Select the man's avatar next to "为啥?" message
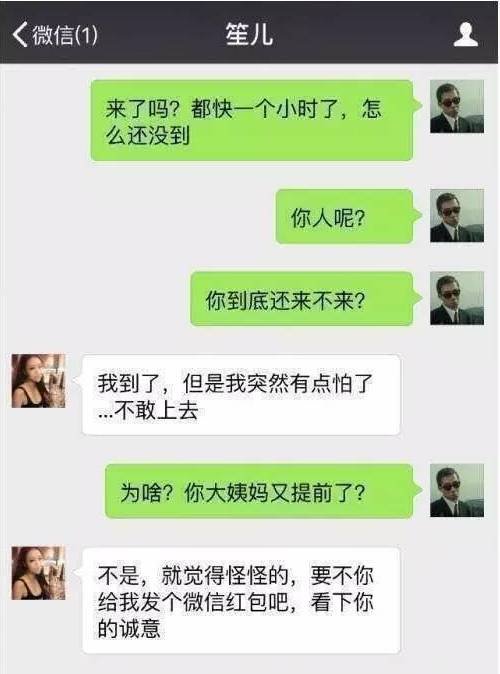The height and width of the screenshot is (674, 500). click(457, 490)
